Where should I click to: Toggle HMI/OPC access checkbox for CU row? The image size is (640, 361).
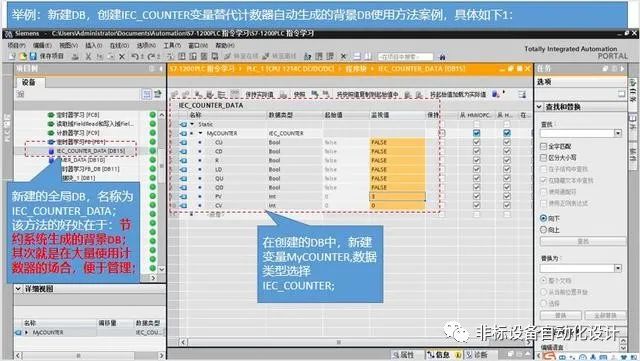(476, 142)
